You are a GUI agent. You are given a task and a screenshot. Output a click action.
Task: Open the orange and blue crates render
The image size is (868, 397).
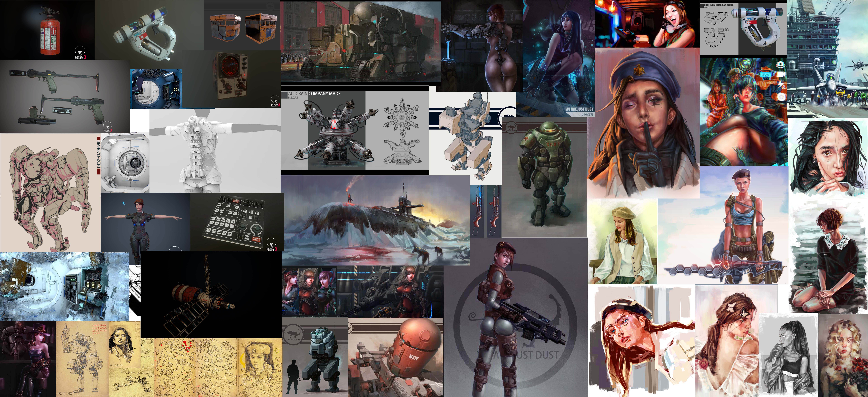[242, 25]
